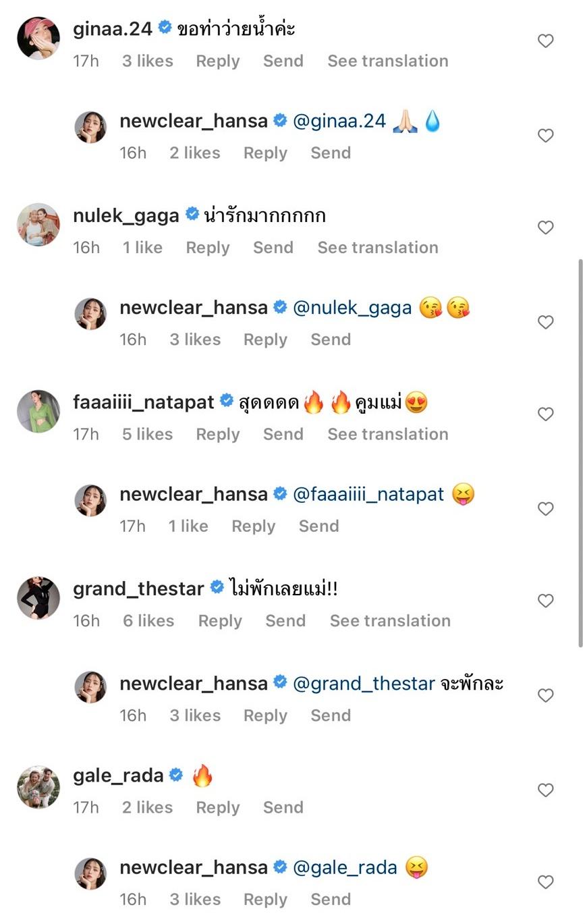
Task: Heart the grand_thestar comment
Action: pyautogui.click(x=545, y=601)
